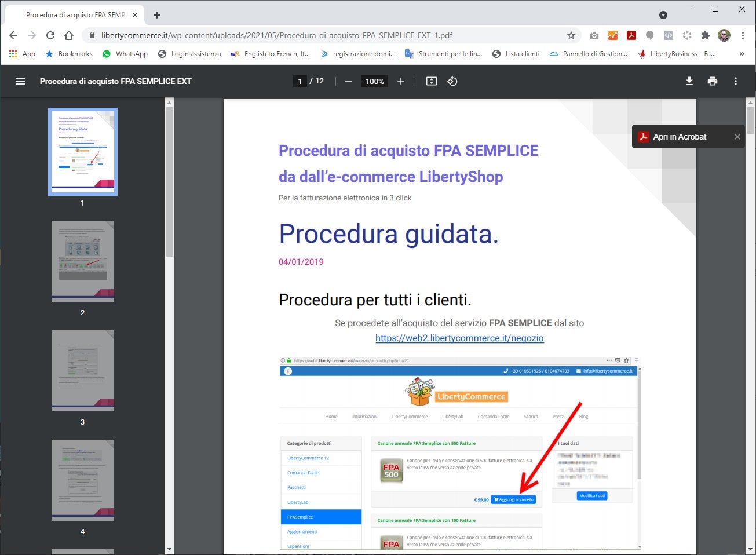
Task: Open the Lista clienti bookmark
Action: (x=516, y=54)
